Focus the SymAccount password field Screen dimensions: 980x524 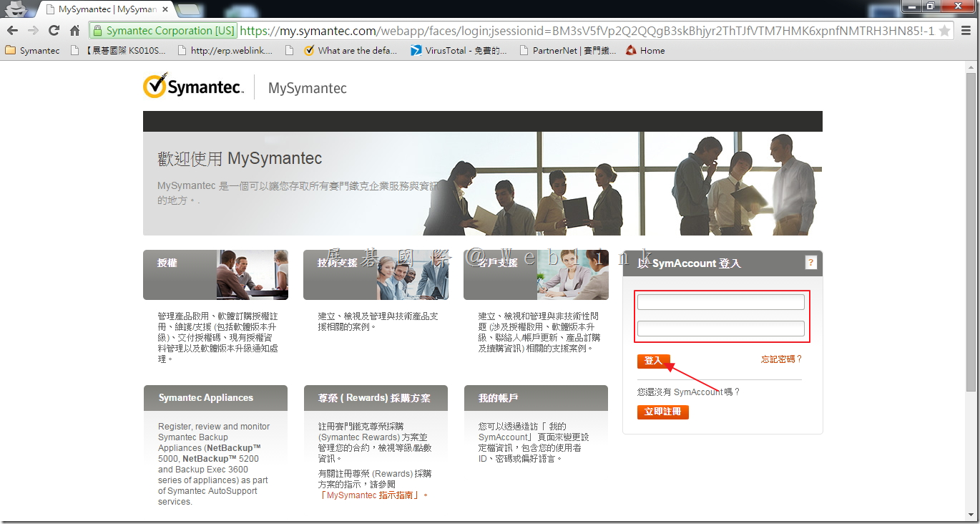[x=720, y=329]
